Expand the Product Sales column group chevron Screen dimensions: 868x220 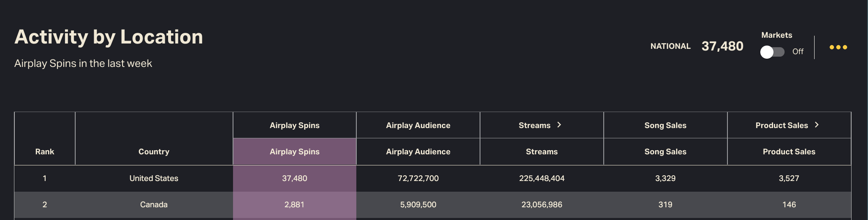point(817,125)
